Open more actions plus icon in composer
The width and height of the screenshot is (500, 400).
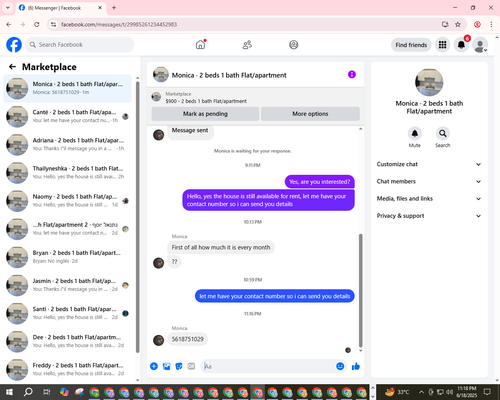[154, 366]
